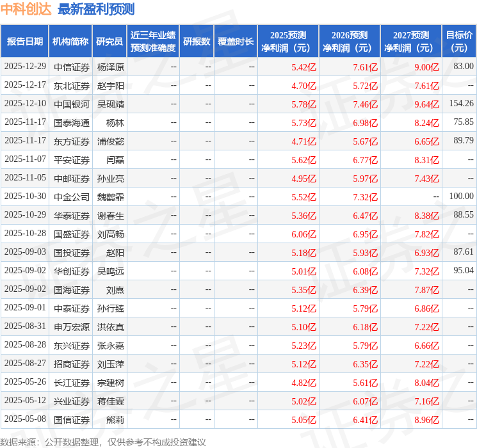Select researcher 刘玉萍
This screenshot has width=477, height=448.
point(111,364)
